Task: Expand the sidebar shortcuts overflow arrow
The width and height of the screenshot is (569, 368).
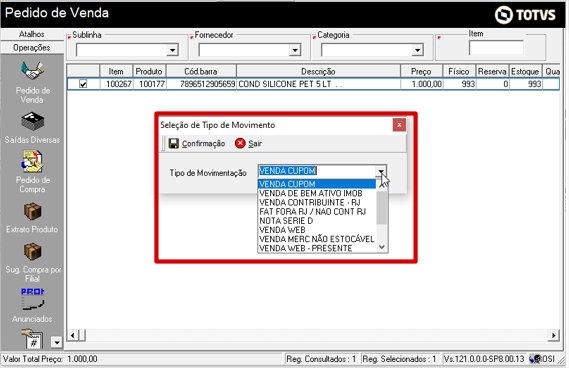Action: [57, 342]
